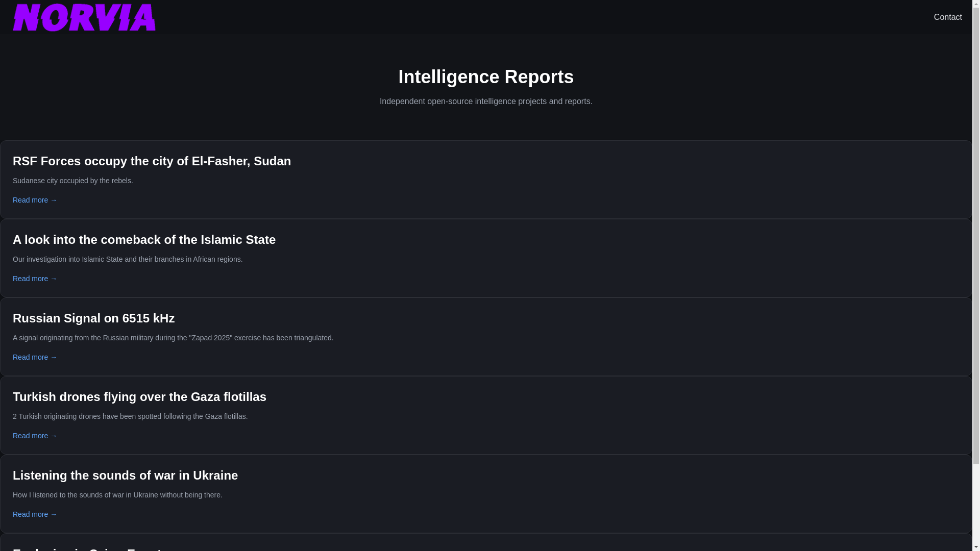980x551 pixels.
Task: Open the Turkish drones Gaza flotillas title
Action: [139, 397]
